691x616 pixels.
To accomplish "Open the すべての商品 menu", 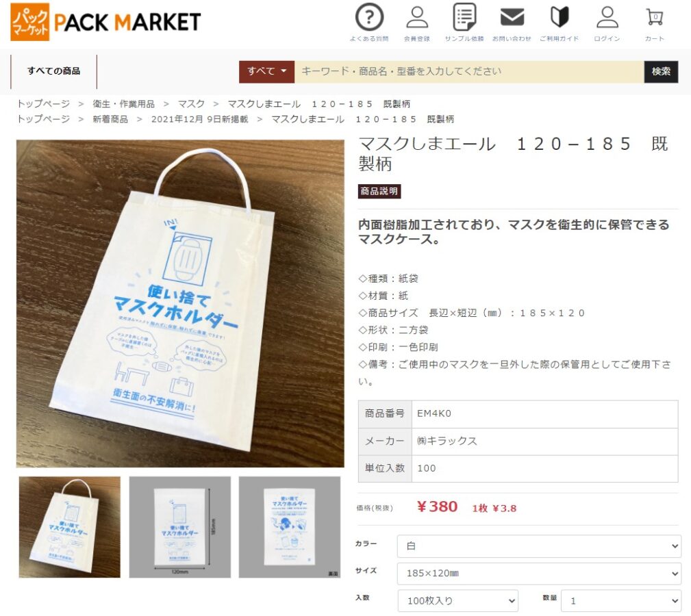I will coord(54,71).
